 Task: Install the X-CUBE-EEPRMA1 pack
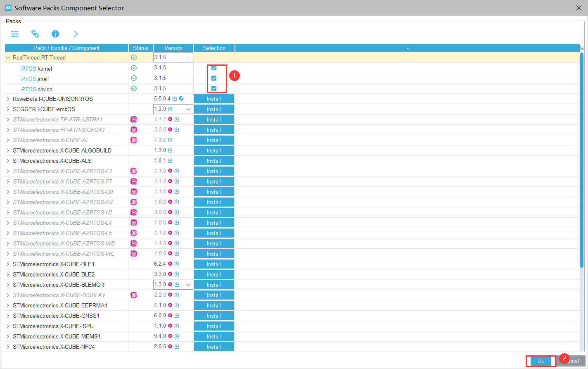214,305
